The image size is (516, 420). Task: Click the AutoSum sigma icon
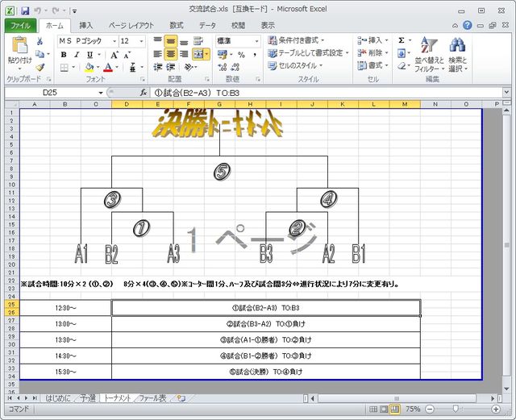pos(402,40)
